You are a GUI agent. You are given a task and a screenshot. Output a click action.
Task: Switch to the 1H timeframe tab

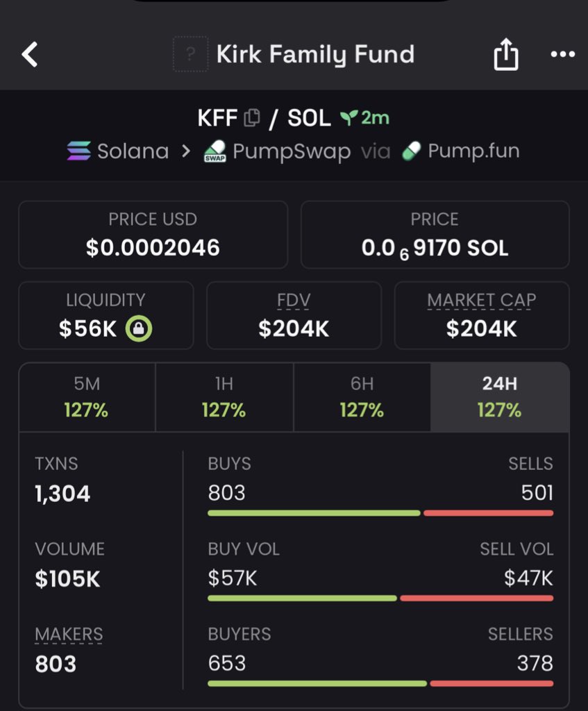click(224, 397)
